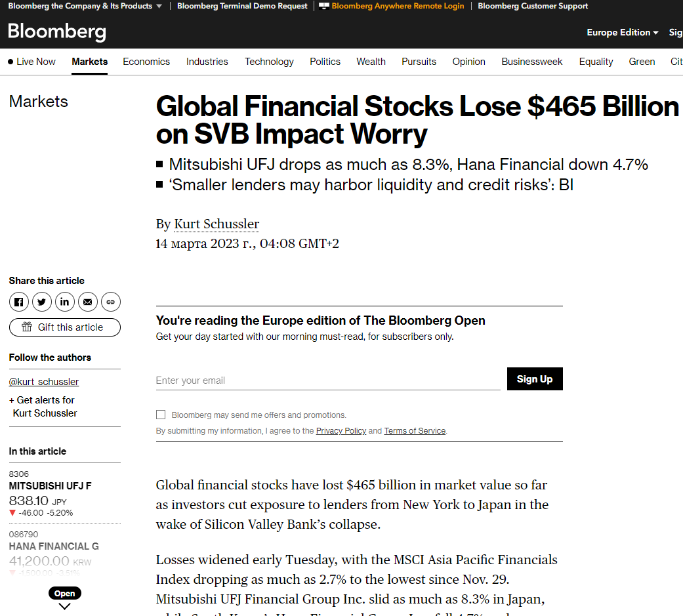
Task: Share article via Twitter icon
Action: pyautogui.click(x=42, y=302)
